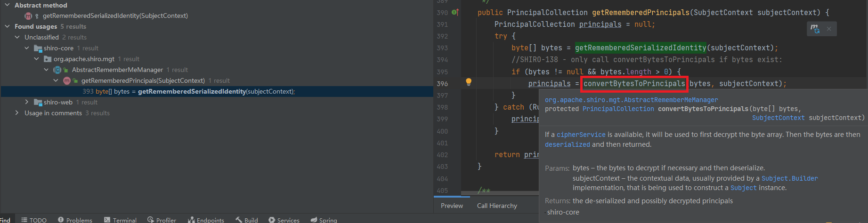Click the intention lightbulb on line 396
The height and width of the screenshot is (223, 868).
[x=469, y=82]
